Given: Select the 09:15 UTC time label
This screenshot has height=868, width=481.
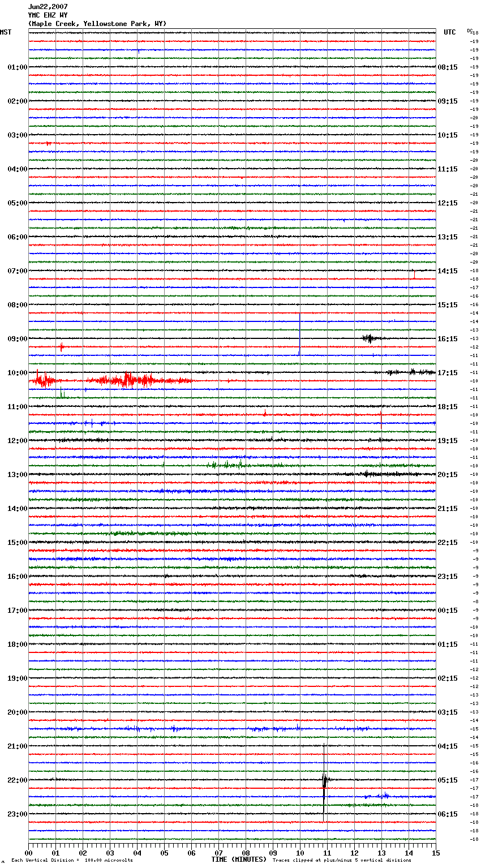Looking at the screenshot, I should 448,101.
